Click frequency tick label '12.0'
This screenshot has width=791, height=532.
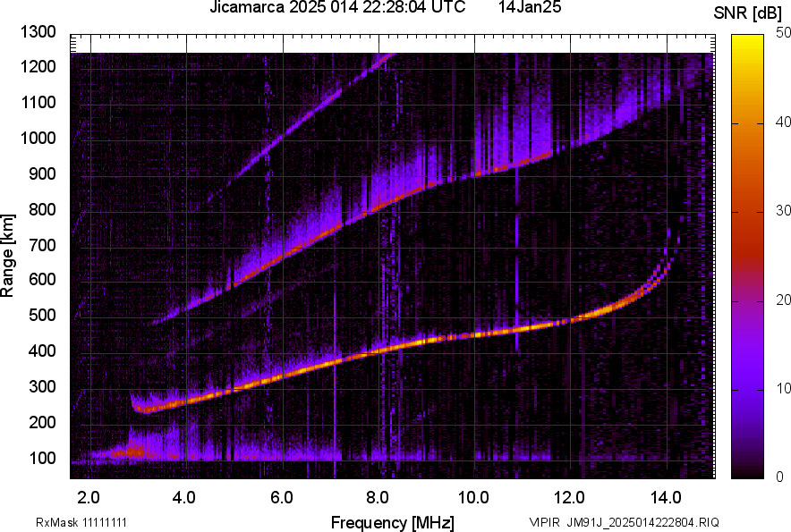570,498
